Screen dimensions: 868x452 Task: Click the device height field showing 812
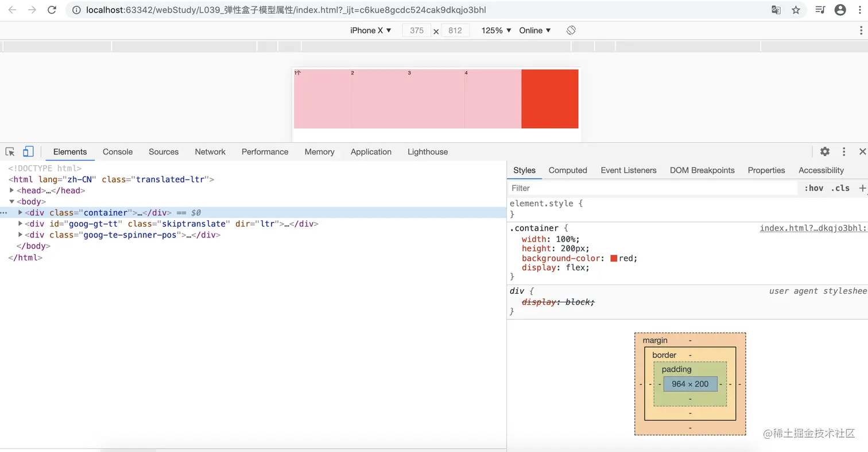(455, 30)
